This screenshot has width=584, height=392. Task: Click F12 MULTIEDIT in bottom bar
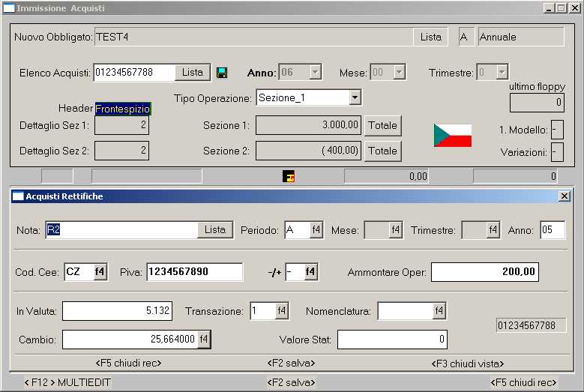coord(67,382)
